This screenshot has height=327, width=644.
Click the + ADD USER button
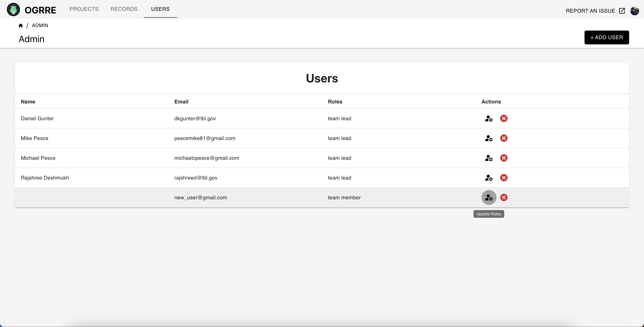click(x=607, y=37)
